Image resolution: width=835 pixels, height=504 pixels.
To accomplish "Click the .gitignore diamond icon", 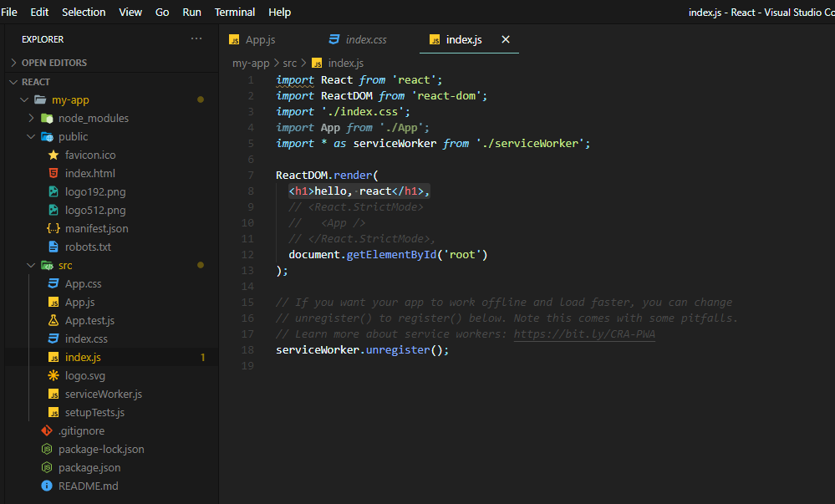I will click(47, 430).
